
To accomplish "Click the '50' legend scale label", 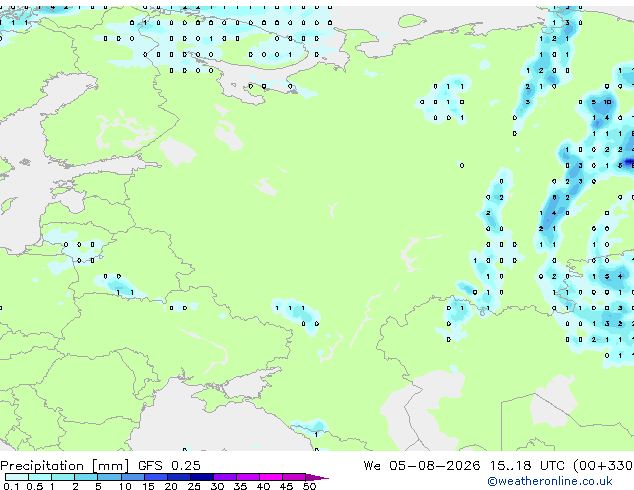I will click(x=310, y=486).
